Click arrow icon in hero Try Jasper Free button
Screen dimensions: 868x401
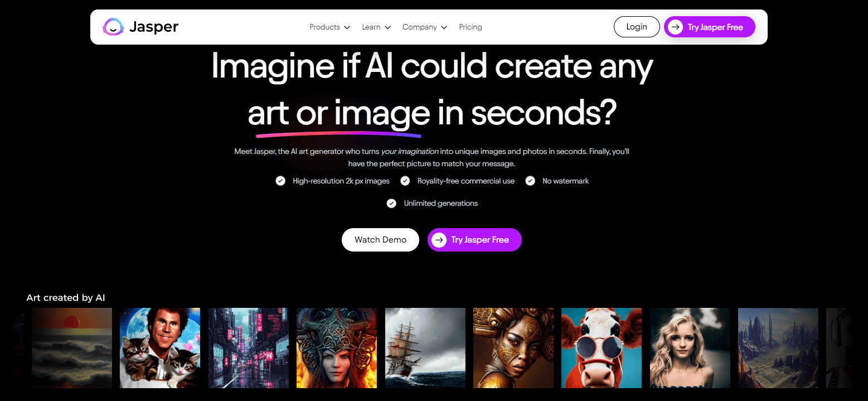(439, 240)
